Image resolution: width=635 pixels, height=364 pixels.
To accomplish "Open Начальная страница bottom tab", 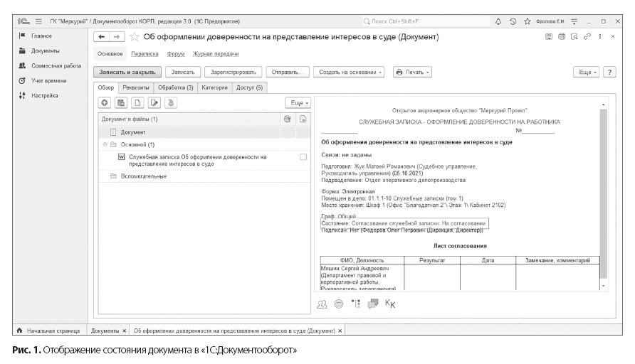I will pos(48,331).
